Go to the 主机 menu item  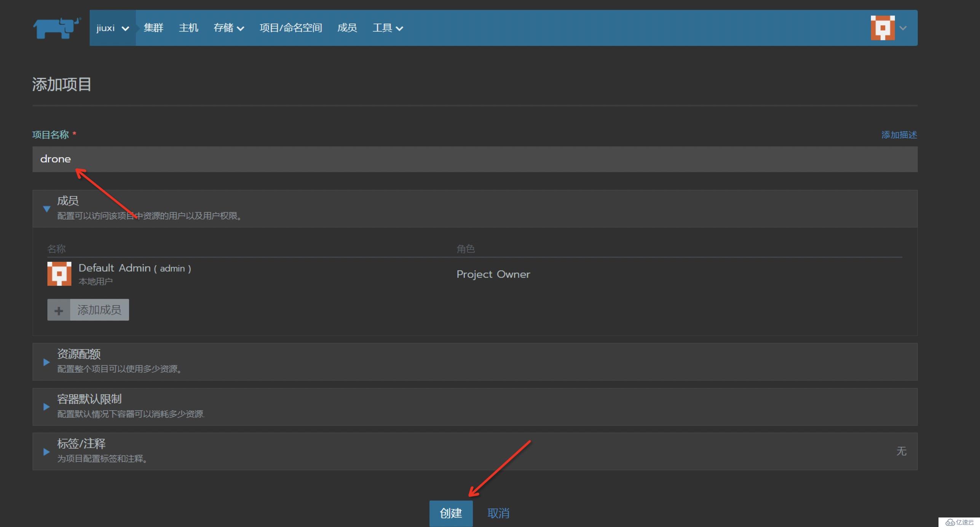coord(188,28)
